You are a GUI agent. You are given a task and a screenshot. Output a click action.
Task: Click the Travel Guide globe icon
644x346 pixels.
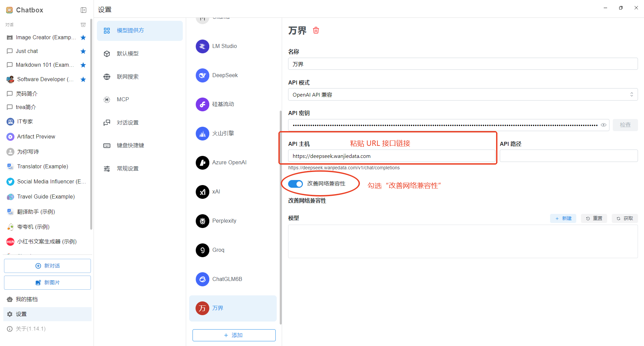[x=10, y=196]
